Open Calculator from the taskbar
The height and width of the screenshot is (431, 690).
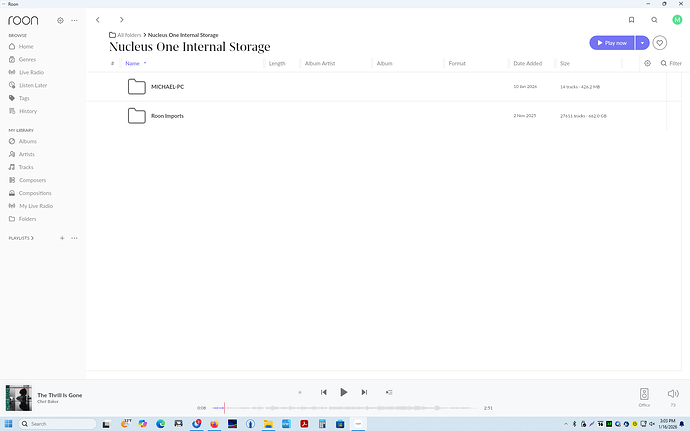click(x=322, y=424)
